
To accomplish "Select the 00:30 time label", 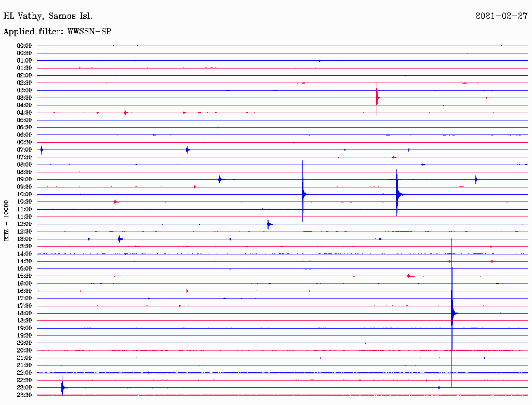I will click(24, 53).
